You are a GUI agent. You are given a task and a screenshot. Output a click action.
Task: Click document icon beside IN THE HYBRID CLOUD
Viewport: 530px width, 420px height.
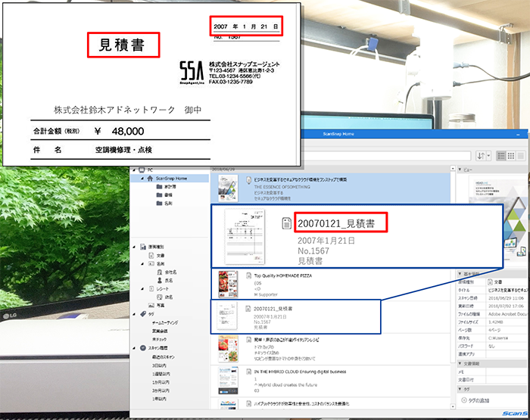248,372
